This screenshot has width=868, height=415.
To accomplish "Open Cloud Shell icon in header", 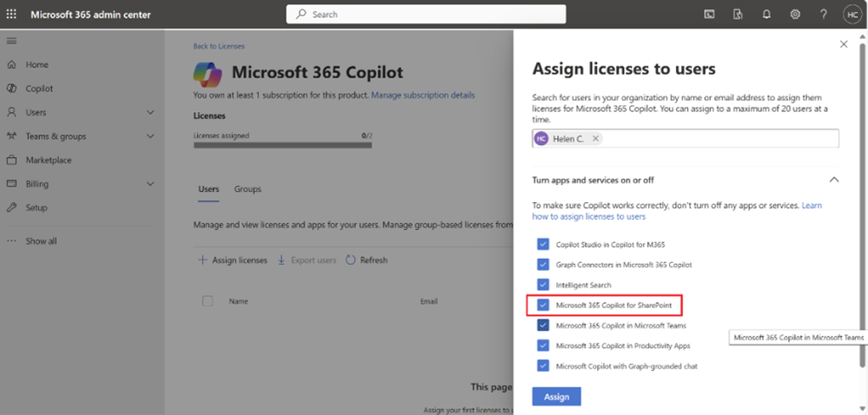I will coord(709,15).
